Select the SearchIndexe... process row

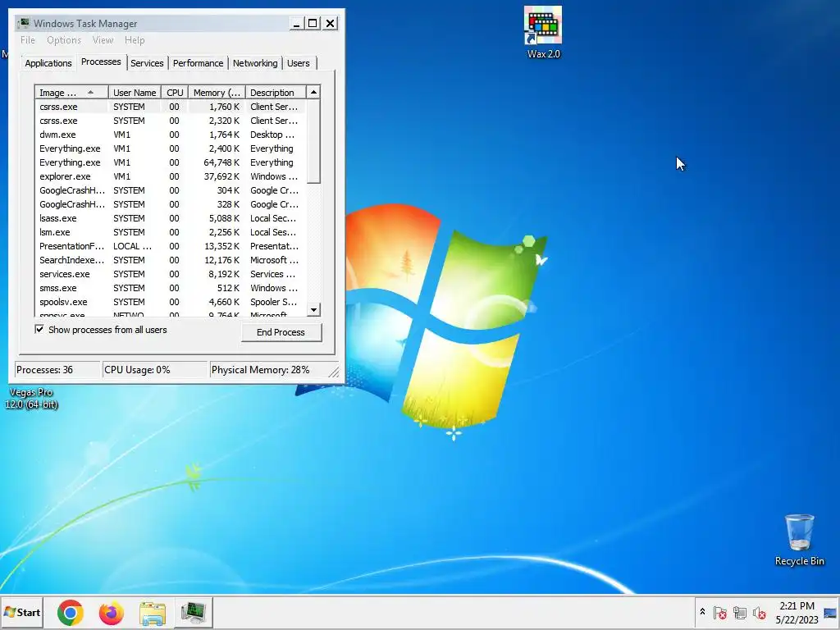(x=171, y=260)
